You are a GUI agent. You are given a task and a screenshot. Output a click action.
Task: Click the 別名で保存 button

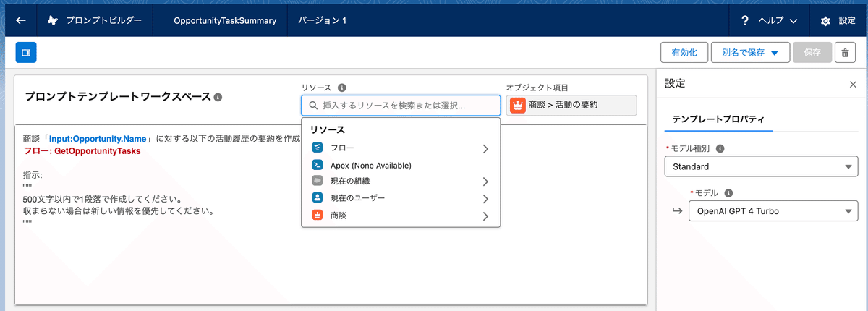pyautogui.click(x=750, y=53)
